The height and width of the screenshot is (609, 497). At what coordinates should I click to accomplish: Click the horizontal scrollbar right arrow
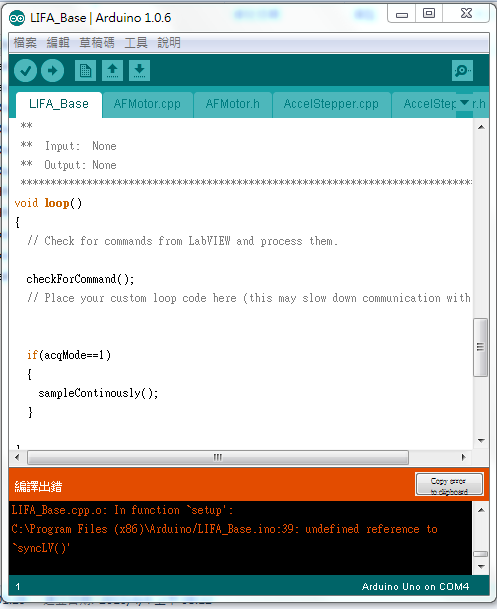pyautogui.click(x=464, y=457)
